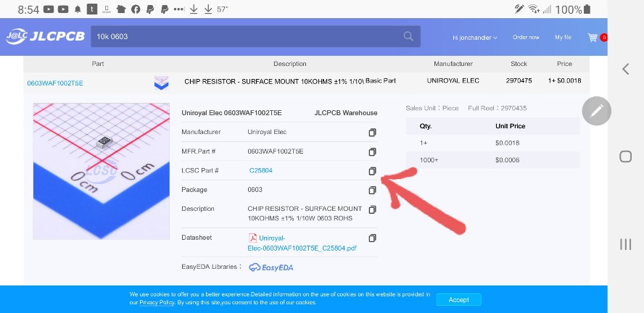Viewport: 644px width, 313px height.
Task: Tap the notification bell in status bar
Action: [x=78, y=9]
